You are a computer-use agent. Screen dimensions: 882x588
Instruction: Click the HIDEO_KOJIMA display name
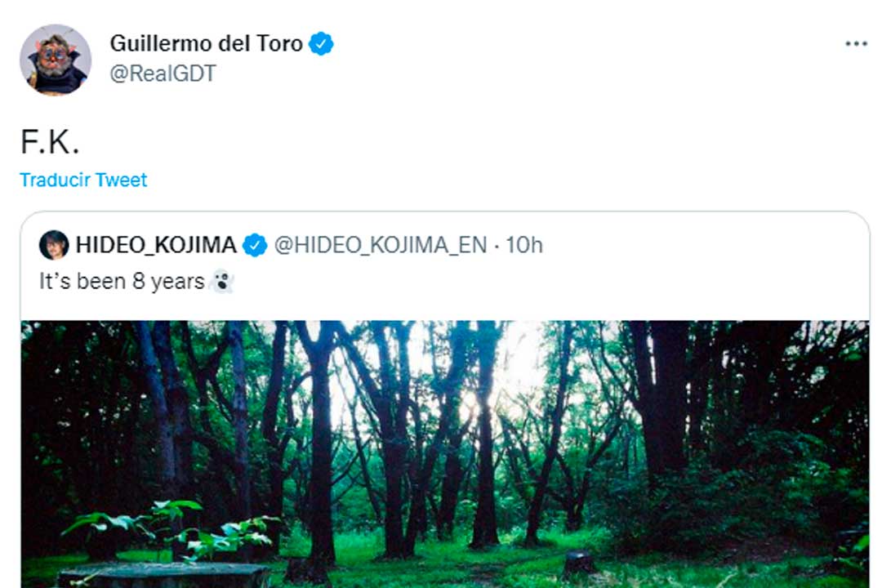click(156, 244)
